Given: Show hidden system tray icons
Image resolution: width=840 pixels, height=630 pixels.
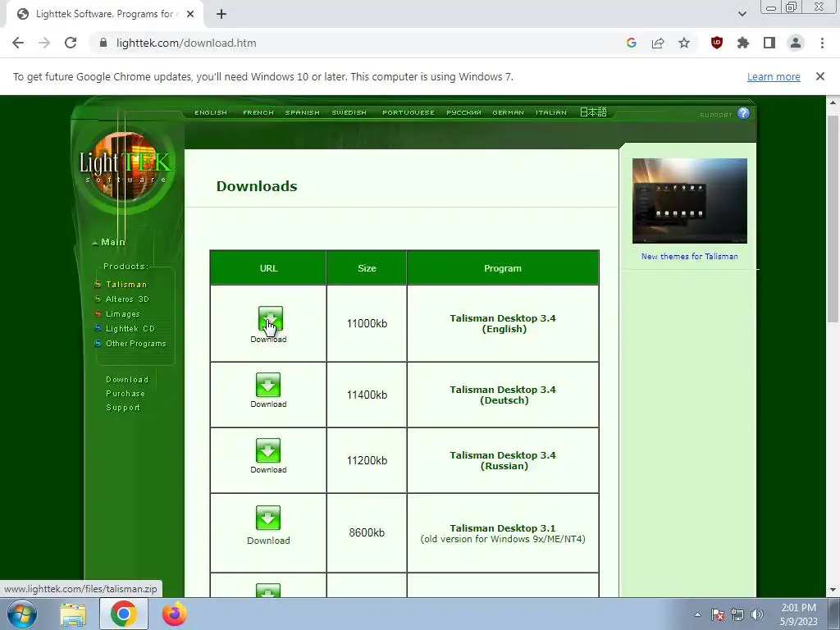Looking at the screenshot, I should pyautogui.click(x=697, y=614).
